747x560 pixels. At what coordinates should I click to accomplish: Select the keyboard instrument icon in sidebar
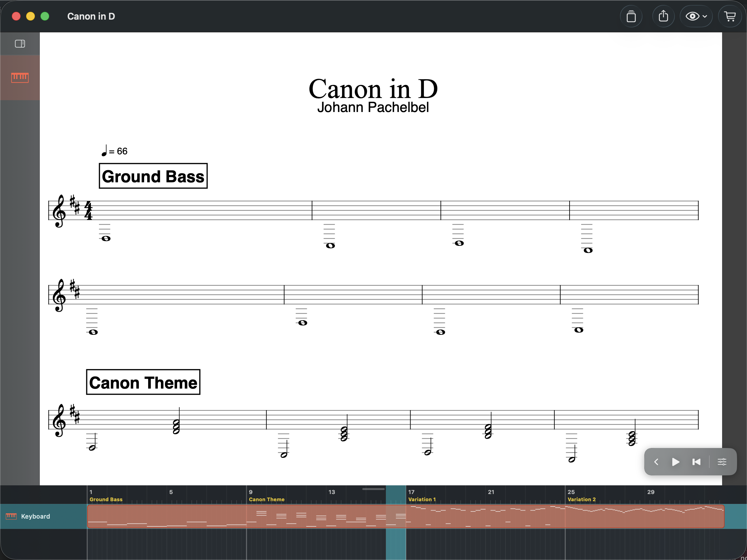point(20,78)
